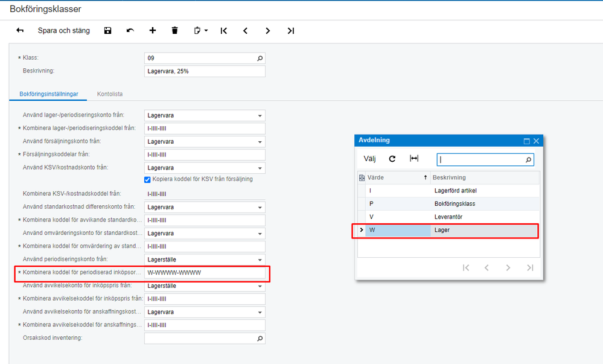The height and width of the screenshot is (364, 603).
Task: Click fit-to-width columns icon in Avdelning
Action: [414, 159]
